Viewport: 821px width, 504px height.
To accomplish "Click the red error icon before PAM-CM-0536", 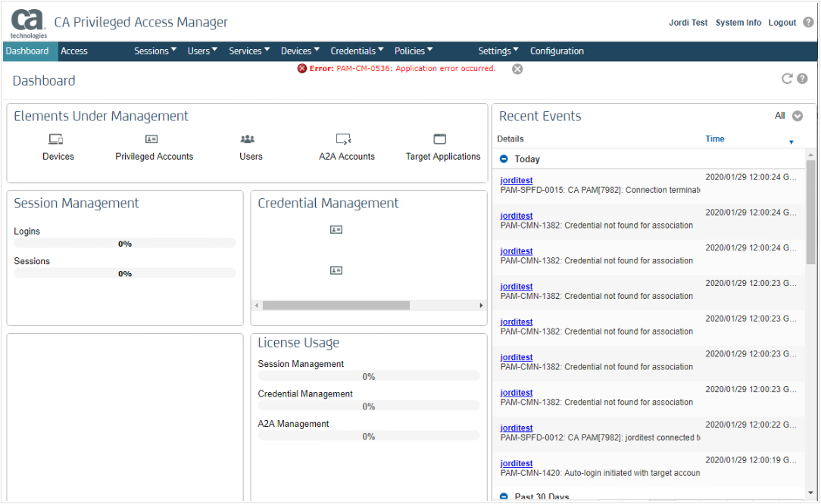I will point(302,69).
